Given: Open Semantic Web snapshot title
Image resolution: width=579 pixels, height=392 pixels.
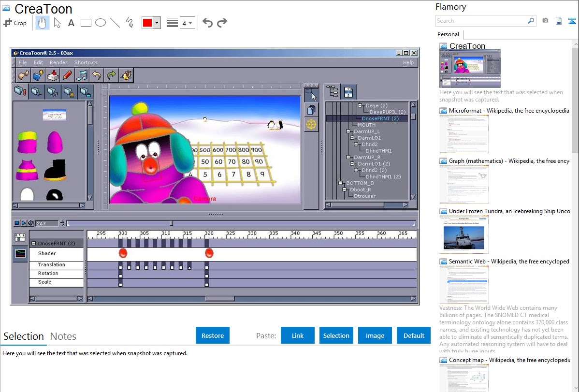Looking at the screenshot, I should (x=509, y=261).
